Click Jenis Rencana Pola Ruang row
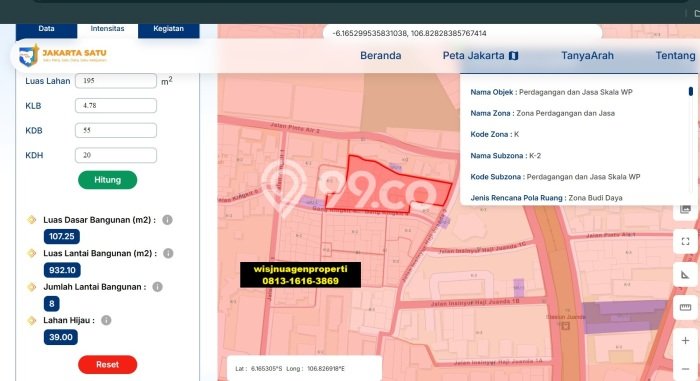The image size is (700, 381). pyautogui.click(x=546, y=198)
